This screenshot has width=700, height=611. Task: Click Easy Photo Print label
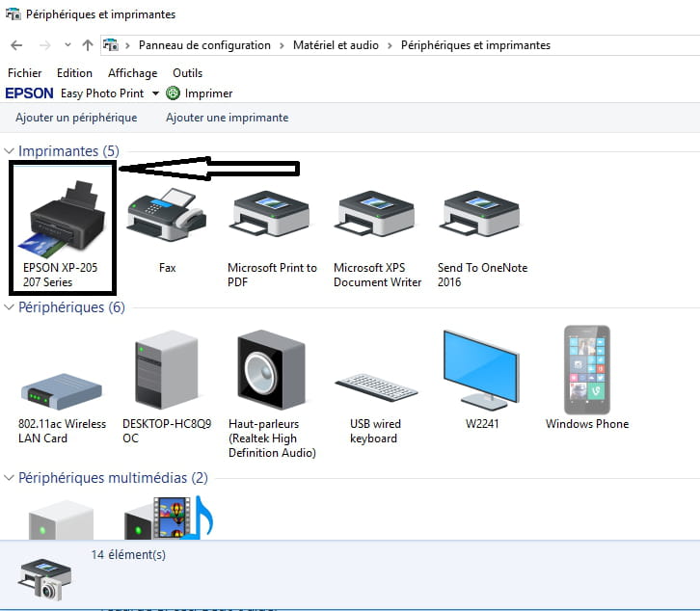coord(102,93)
